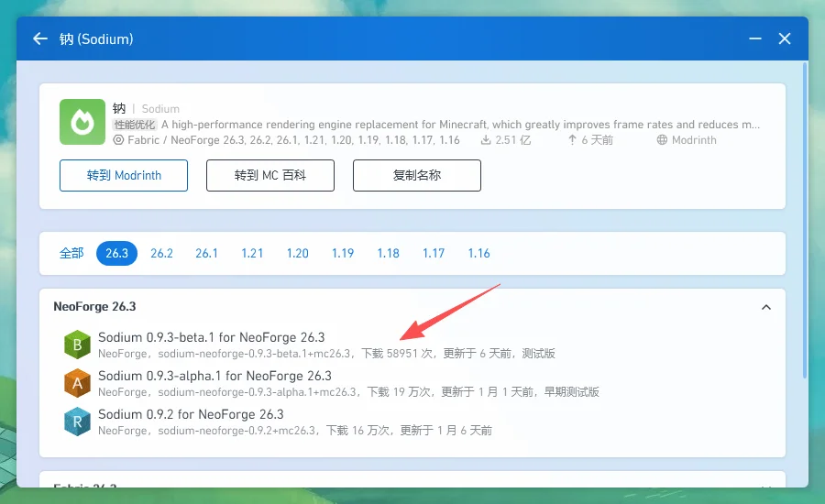Click the blue R release cube icon
Image resolution: width=825 pixels, height=504 pixels.
click(x=77, y=422)
